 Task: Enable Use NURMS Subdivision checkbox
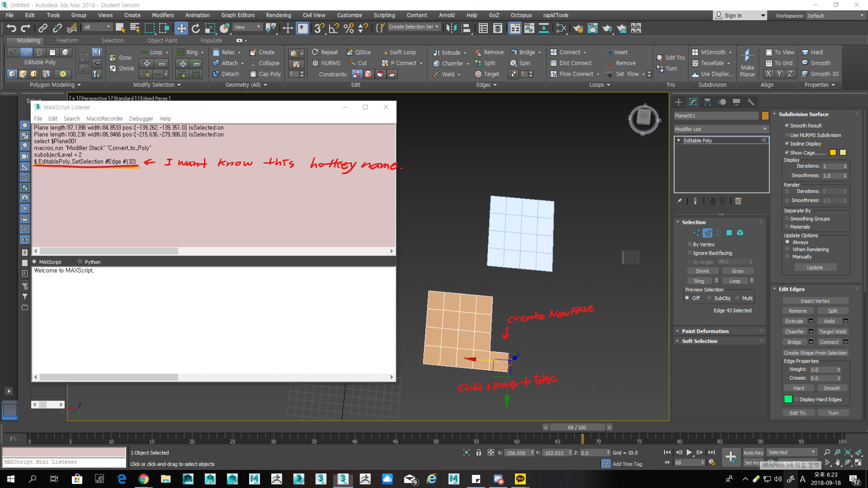tap(787, 135)
